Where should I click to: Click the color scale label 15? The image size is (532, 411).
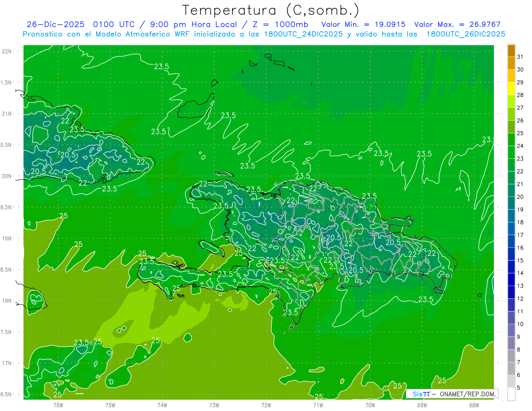(520, 260)
